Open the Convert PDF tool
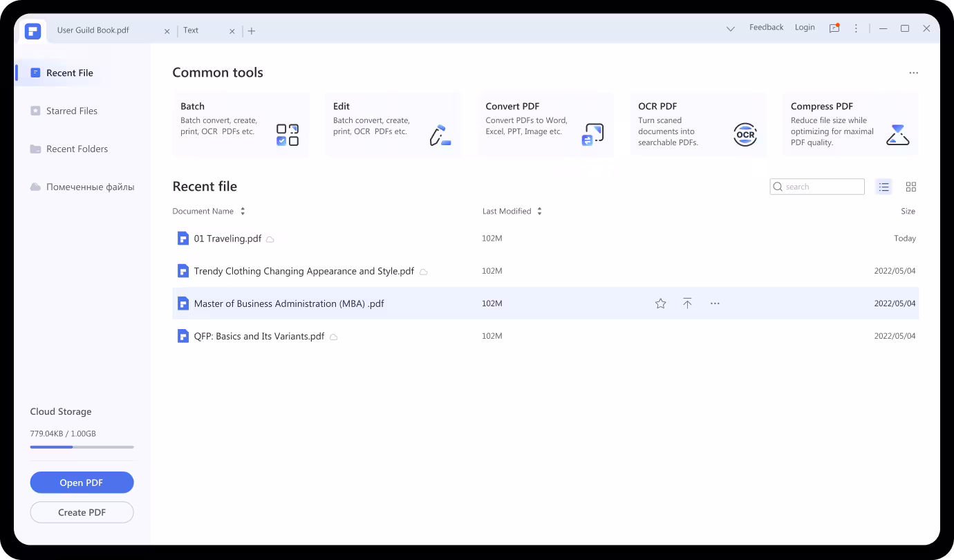 545,124
